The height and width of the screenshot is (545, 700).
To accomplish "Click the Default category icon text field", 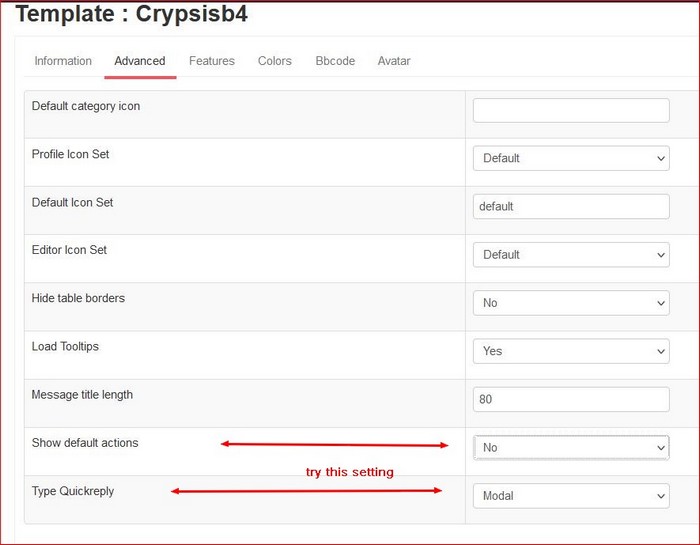I will (x=571, y=110).
